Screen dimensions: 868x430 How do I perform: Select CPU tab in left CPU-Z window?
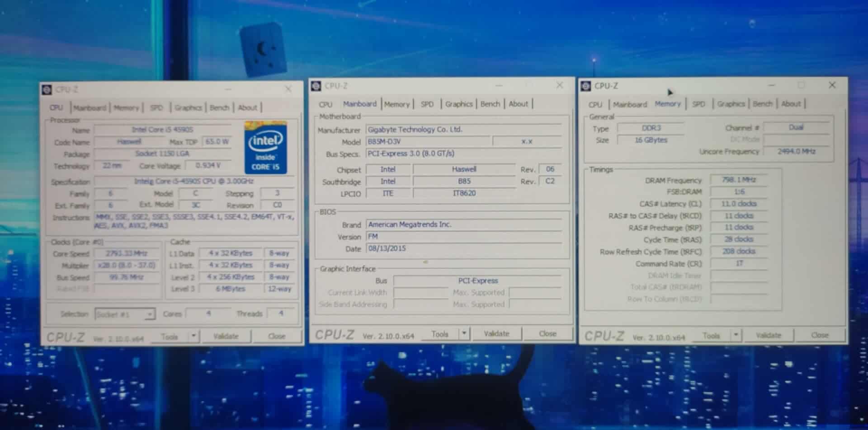(x=57, y=107)
